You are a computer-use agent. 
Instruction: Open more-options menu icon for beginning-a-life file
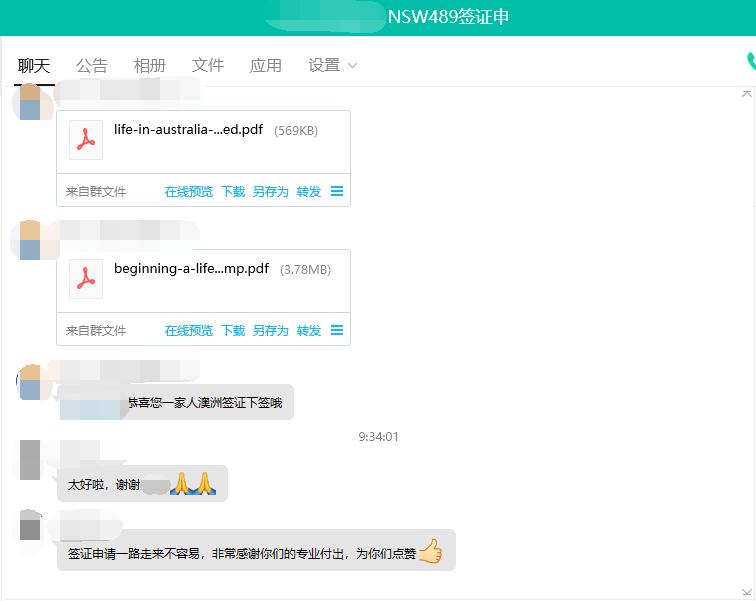coord(337,330)
